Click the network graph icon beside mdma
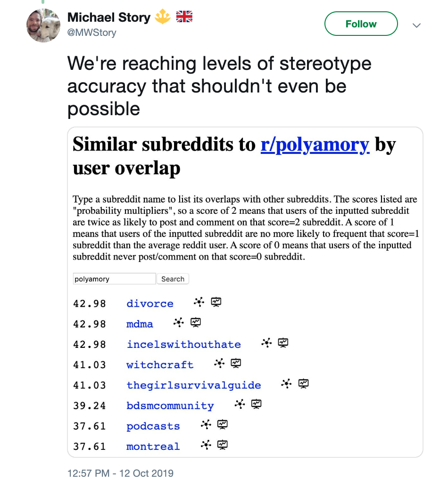448x489 pixels. pyautogui.click(x=178, y=322)
